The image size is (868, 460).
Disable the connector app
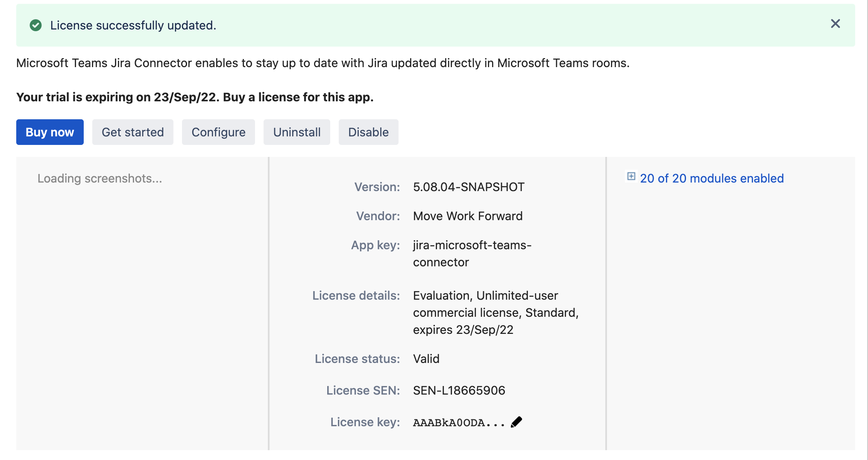click(x=368, y=132)
